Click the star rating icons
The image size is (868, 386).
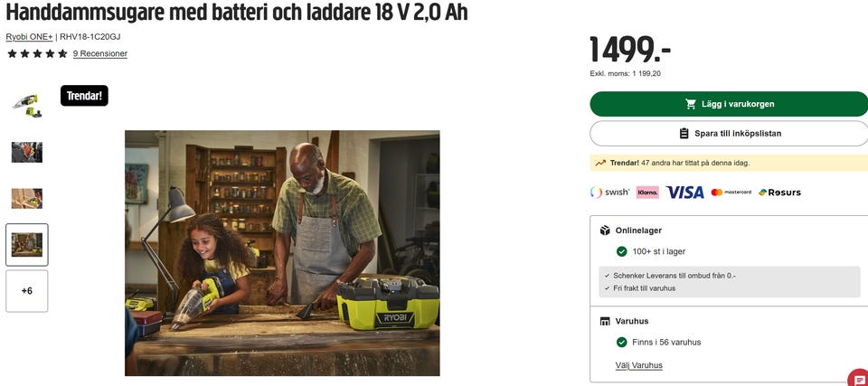pyautogui.click(x=37, y=53)
